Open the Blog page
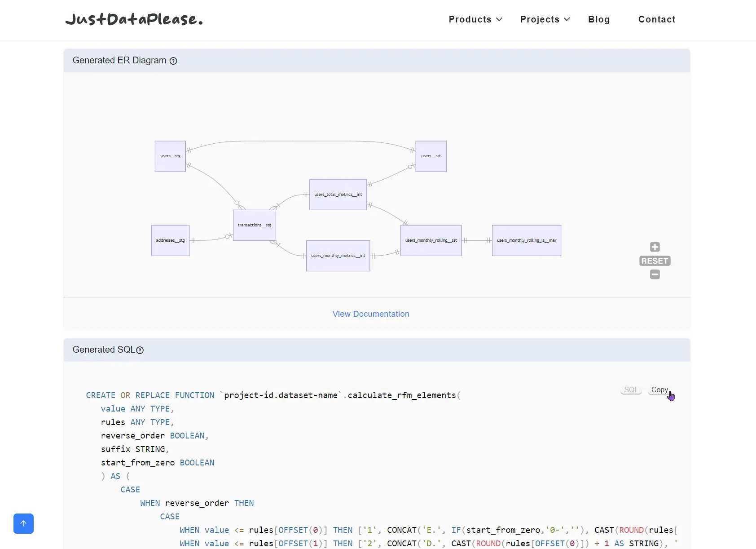This screenshot has height=549, width=756. (x=599, y=19)
